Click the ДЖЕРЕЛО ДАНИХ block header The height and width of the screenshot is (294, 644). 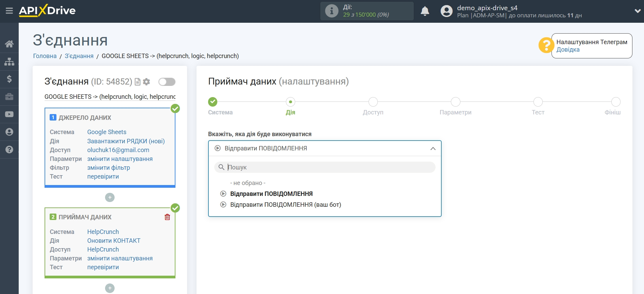coord(85,118)
